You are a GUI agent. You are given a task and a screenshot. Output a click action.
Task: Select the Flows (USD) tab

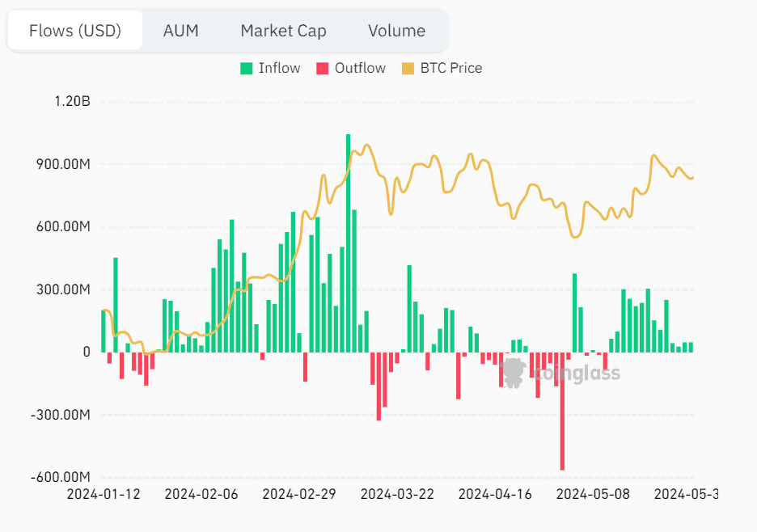coord(75,31)
